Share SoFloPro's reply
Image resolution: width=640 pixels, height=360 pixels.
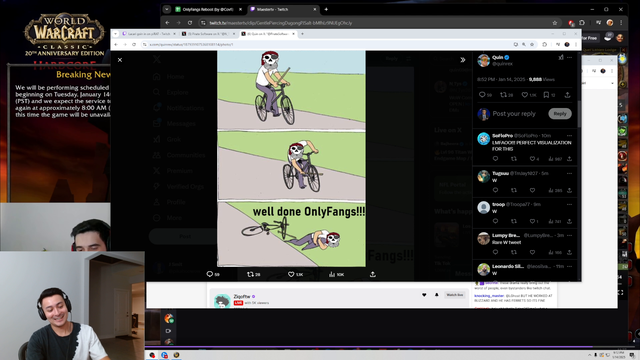pyautogui.click(x=569, y=159)
